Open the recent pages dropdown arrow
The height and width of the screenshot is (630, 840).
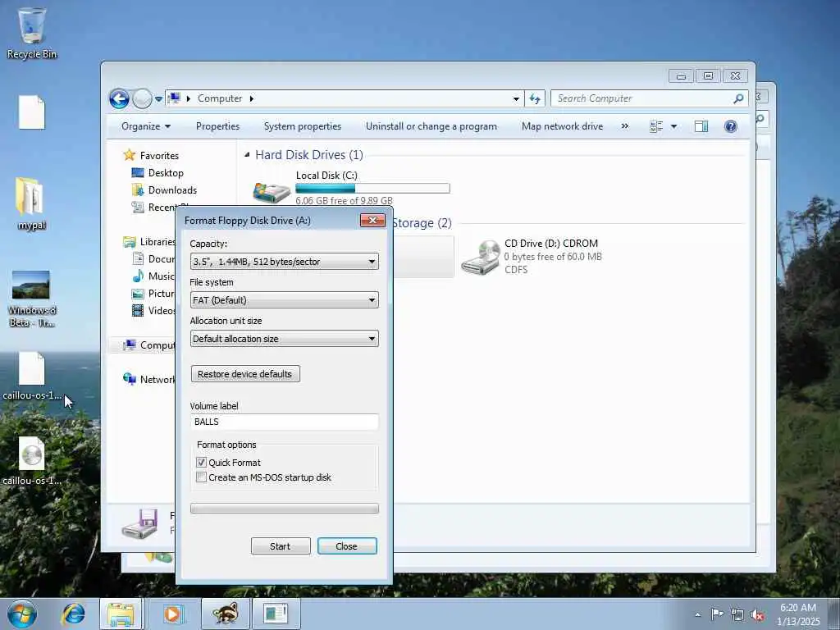coord(158,99)
